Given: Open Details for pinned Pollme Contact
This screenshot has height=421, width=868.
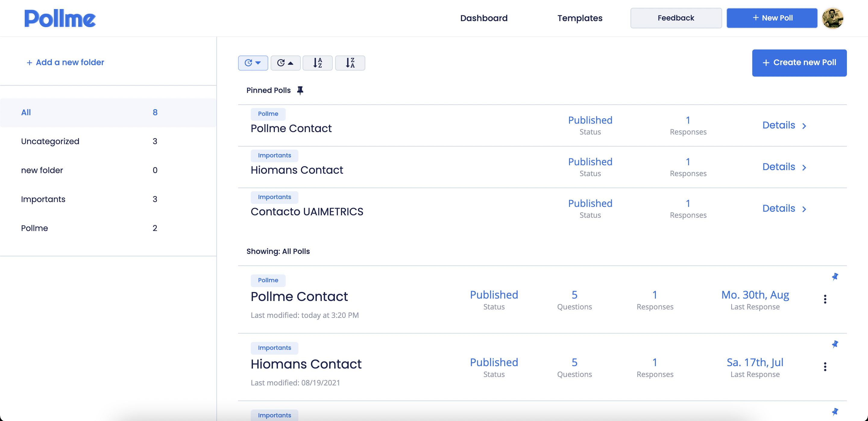Looking at the screenshot, I should (x=784, y=125).
